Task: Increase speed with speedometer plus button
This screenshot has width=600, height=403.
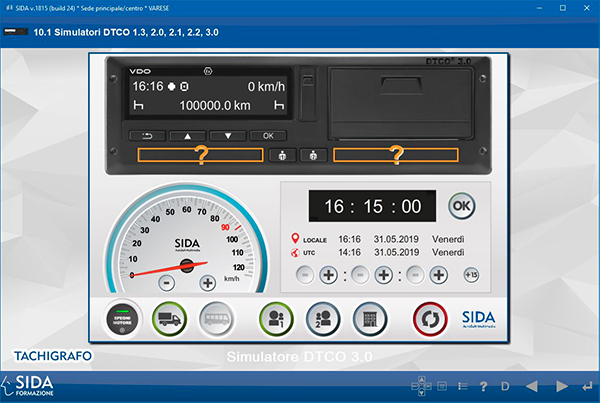Action: click(x=208, y=283)
